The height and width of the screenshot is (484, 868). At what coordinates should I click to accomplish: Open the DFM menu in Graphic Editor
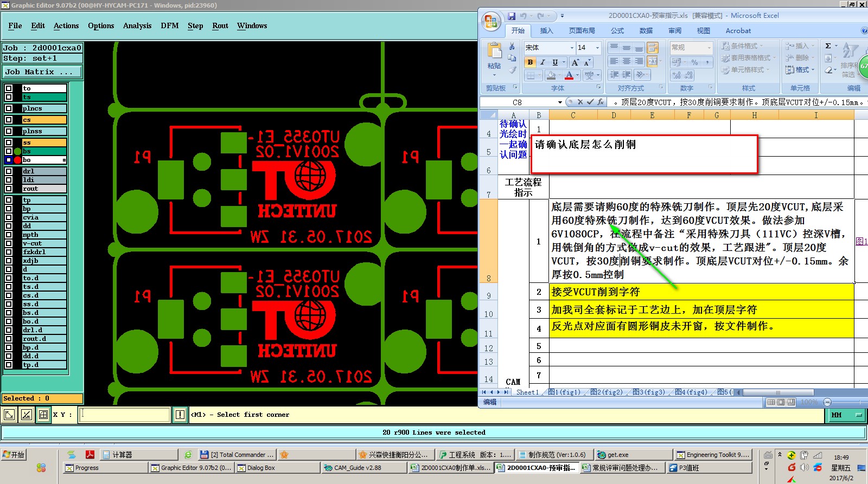170,25
